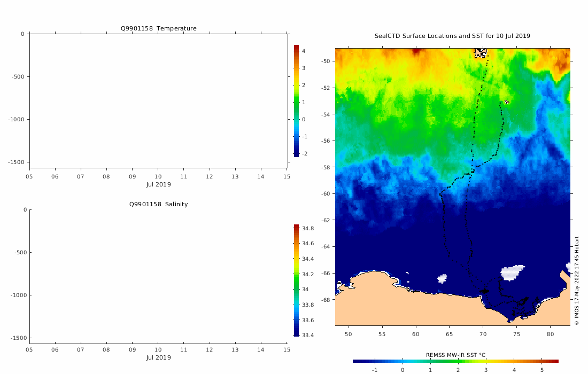
Task: Click longitude label 55 on map
Action: 382,334
